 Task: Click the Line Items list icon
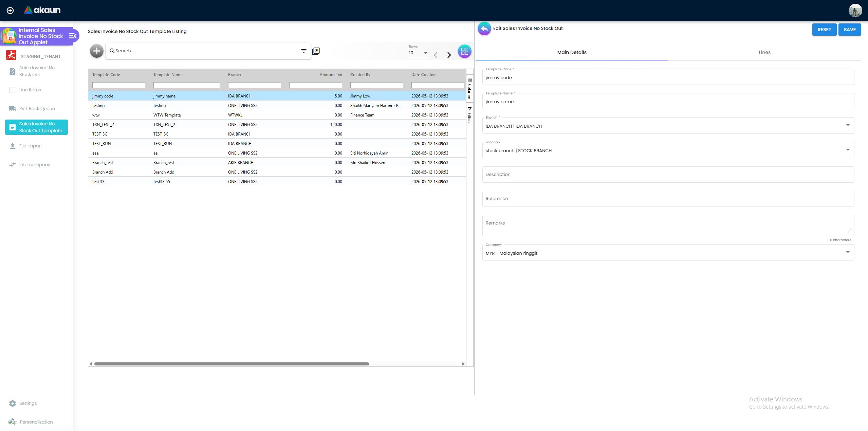point(13,90)
